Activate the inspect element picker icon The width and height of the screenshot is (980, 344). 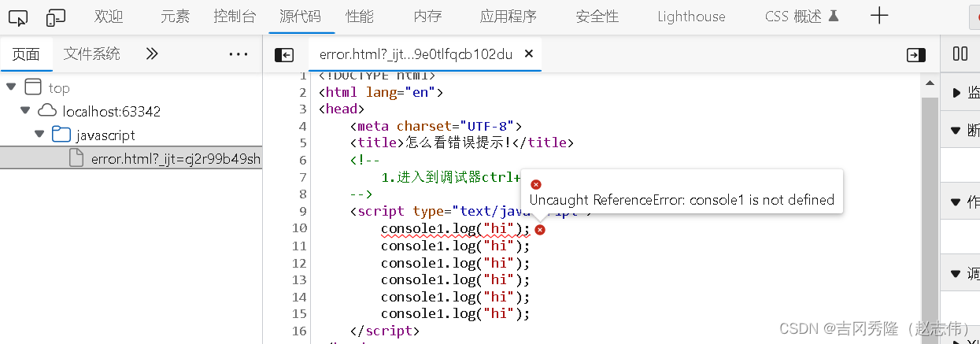tap(19, 17)
